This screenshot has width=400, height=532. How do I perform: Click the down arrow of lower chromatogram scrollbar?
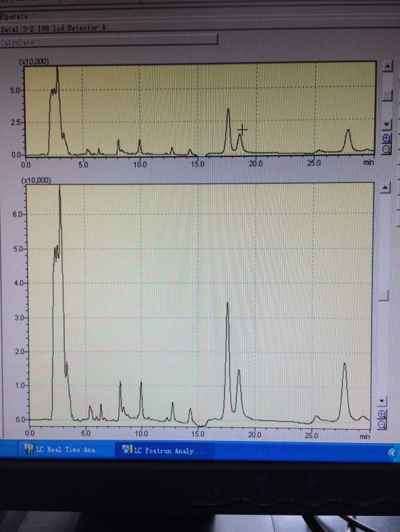(382, 401)
